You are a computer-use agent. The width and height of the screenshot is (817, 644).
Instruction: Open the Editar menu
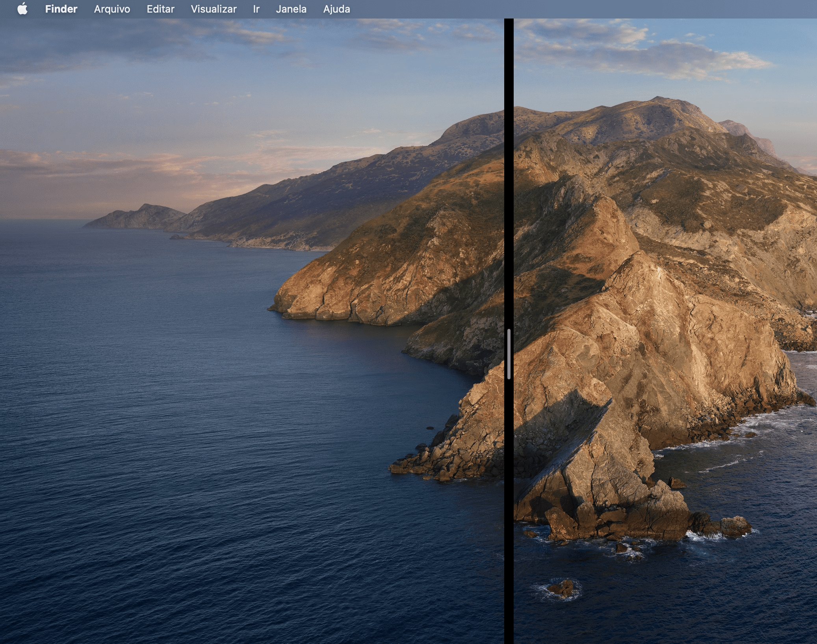160,9
